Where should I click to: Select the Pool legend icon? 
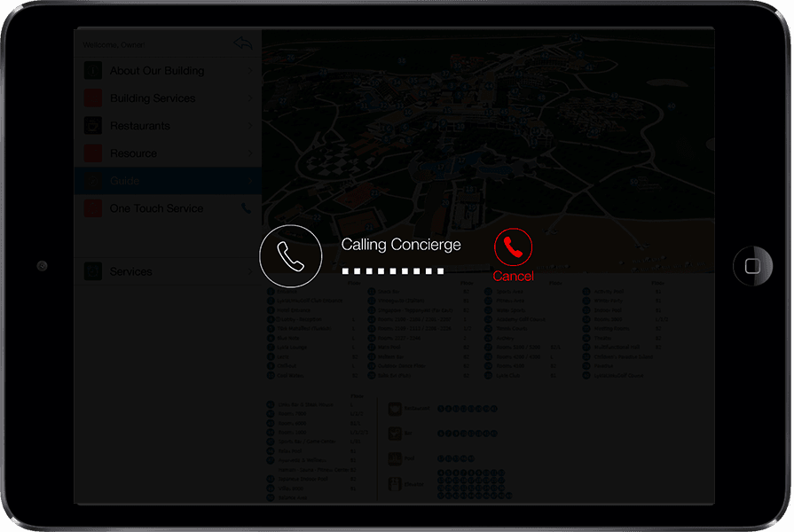(396, 458)
